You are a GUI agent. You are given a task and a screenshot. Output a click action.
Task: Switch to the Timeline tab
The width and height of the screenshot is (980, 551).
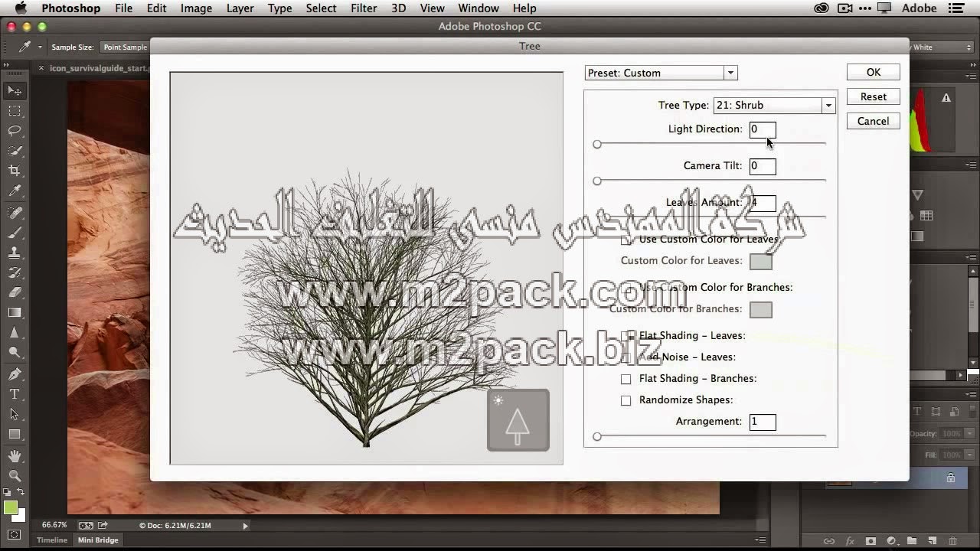[x=52, y=540]
